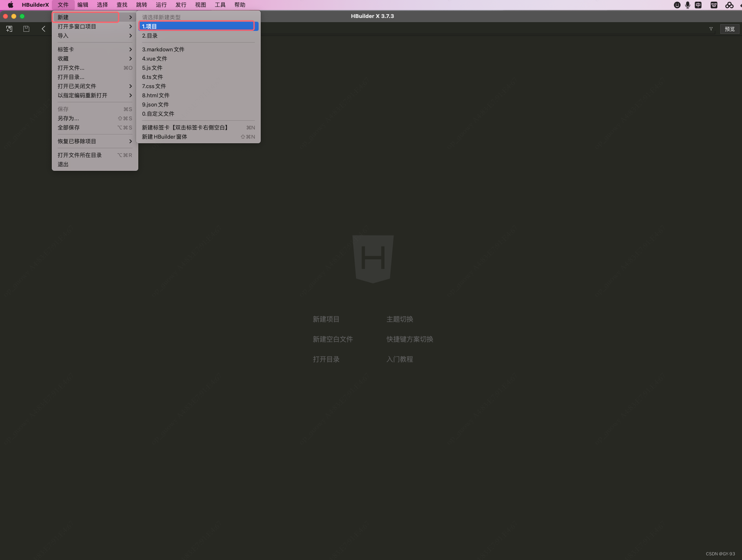742x560 pixels.
Task: Choose 8.html文件 option
Action: 198,95
